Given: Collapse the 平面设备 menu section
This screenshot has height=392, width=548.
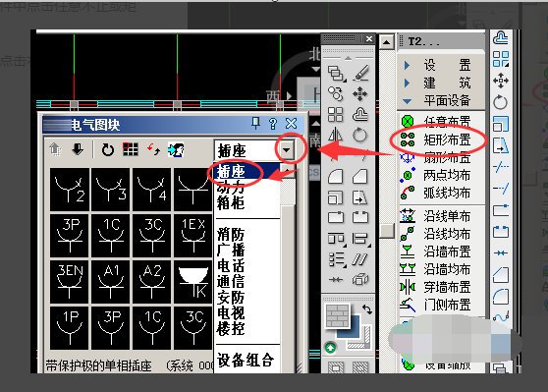Looking at the screenshot, I should point(441,101).
